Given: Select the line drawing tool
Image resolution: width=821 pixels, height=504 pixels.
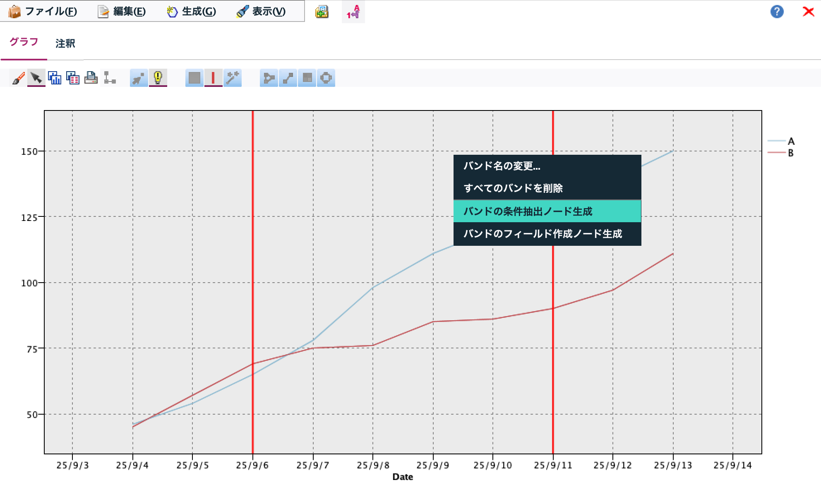Looking at the screenshot, I should coord(288,78).
